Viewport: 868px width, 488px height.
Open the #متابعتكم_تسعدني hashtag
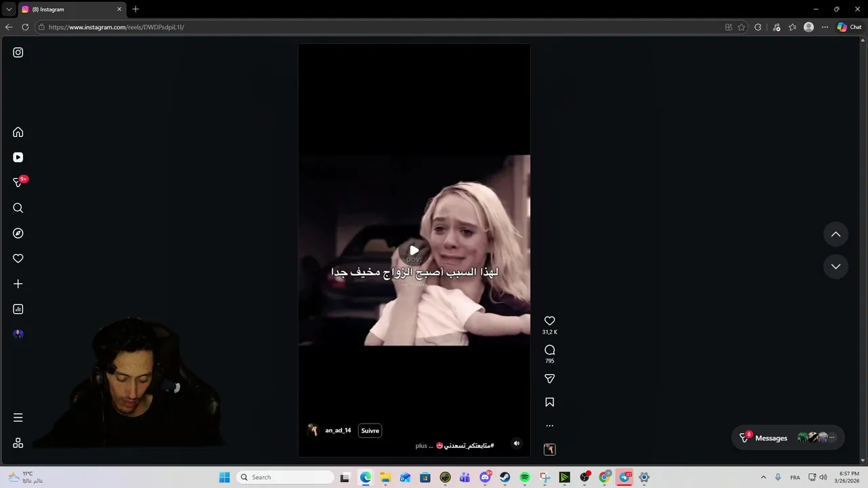pos(469,445)
